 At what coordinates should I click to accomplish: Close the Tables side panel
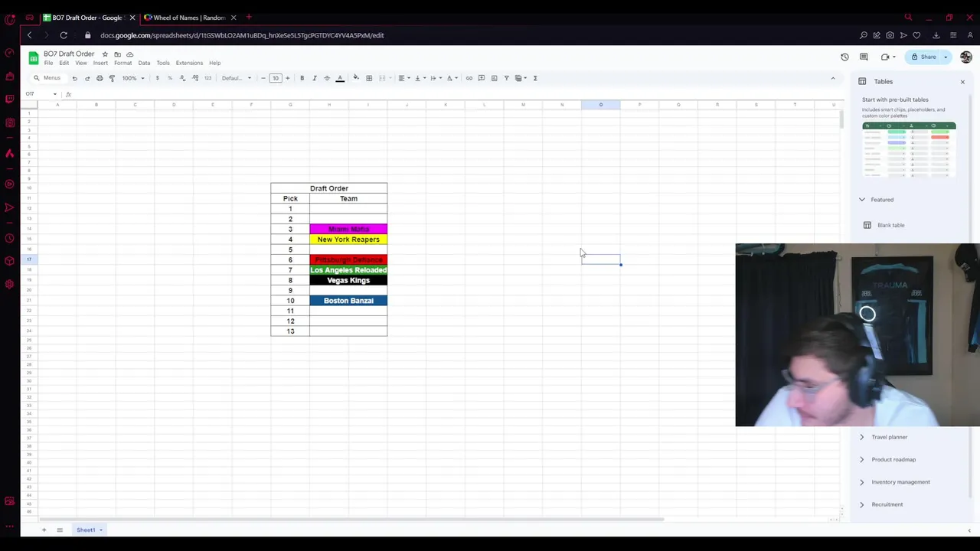(962, 81)
